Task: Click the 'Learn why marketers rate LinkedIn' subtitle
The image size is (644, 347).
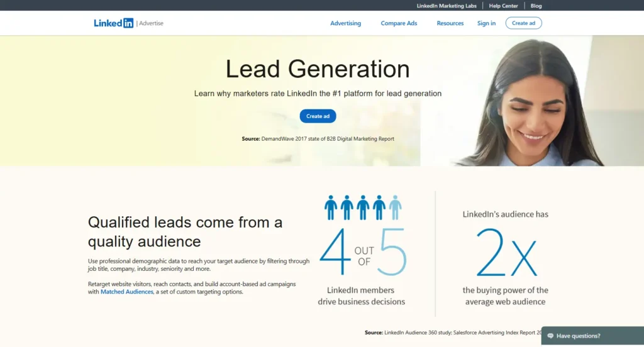Action: (x=318, y=94)
